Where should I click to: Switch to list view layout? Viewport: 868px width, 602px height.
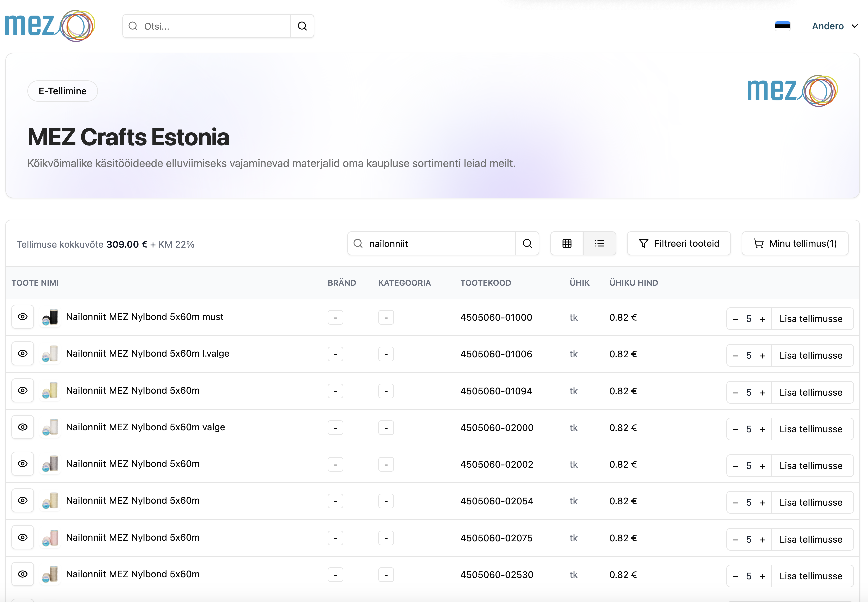coord(599,243)
